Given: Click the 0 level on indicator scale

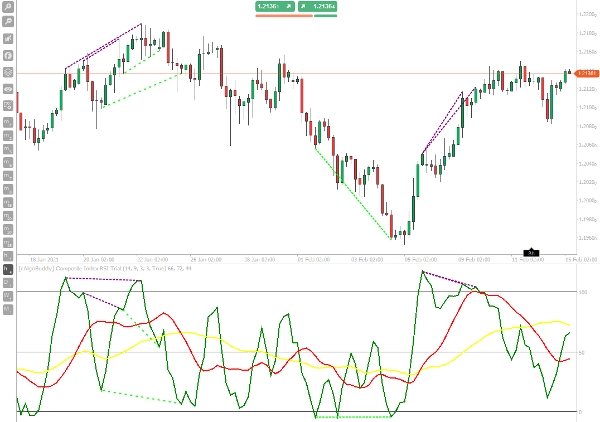Looking at the screenshot, I should tap(580, 412).
